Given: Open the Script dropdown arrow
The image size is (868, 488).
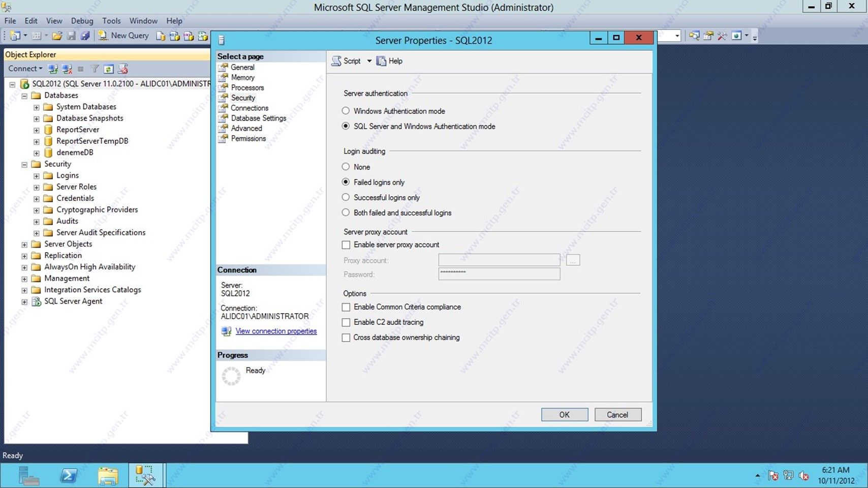Looking at the screenshot, I should point(369,61).
